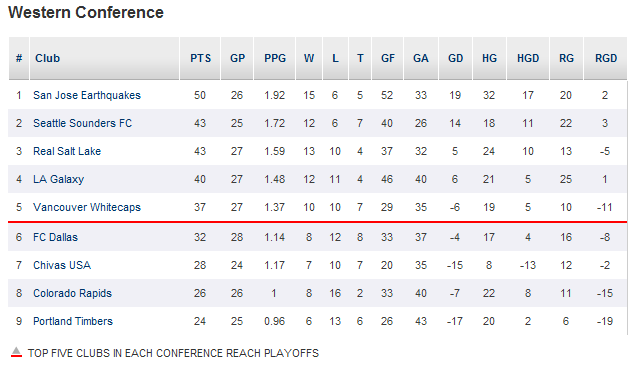636x372 pixels.
Task: Open Vancouver Whitecaps club link
Action: pos(87,207)
